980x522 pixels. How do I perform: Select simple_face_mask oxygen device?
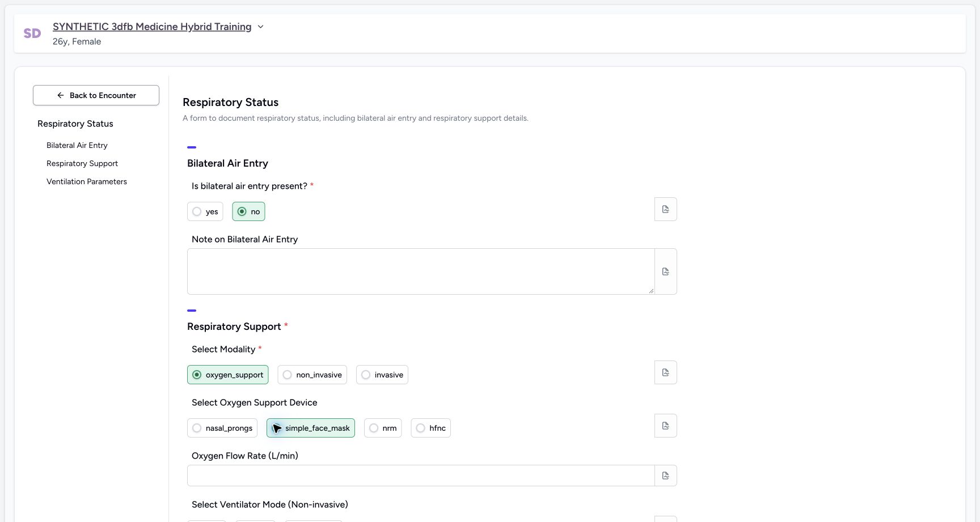click(x=311, y=428)
